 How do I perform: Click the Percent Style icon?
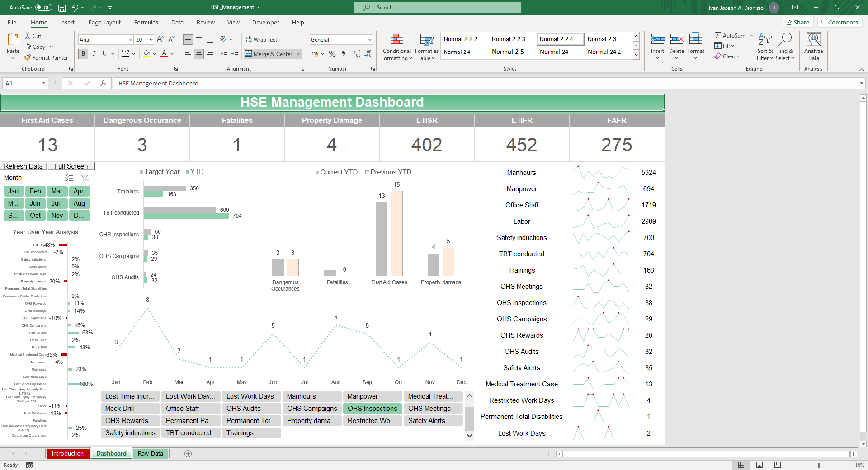pyautogui.click(x=332, y=54)
